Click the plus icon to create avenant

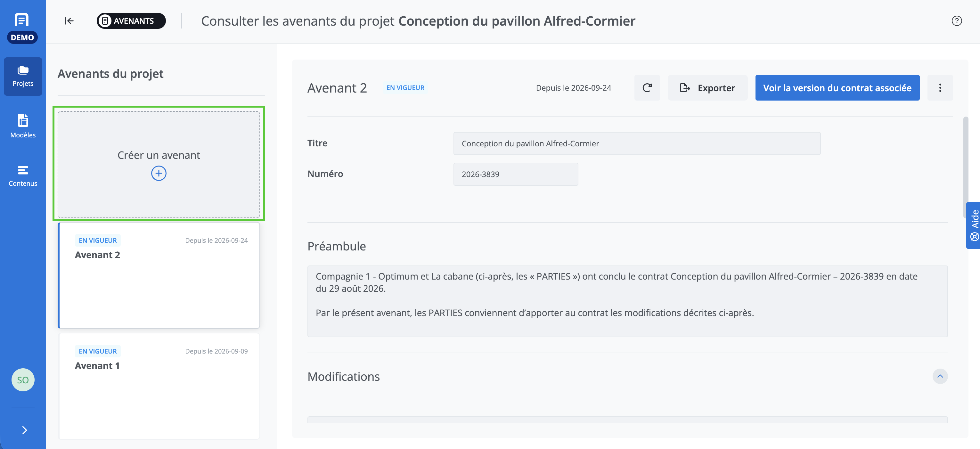[x=159, y=174]
